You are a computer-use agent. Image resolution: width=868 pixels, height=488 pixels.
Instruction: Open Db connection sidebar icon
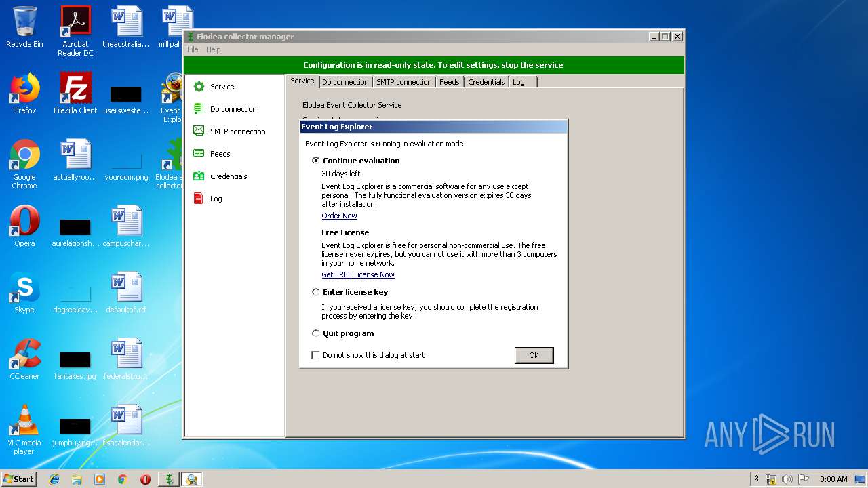tap(199, 108)
